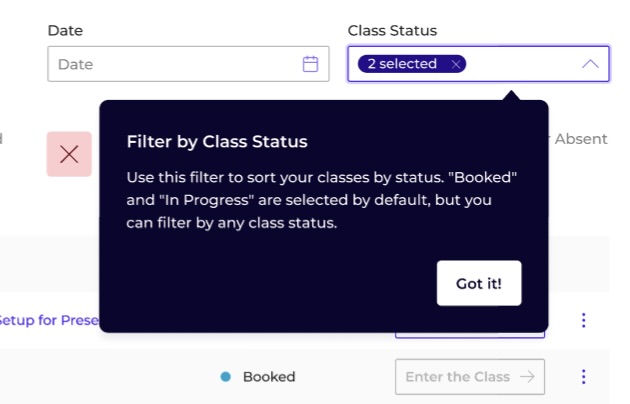The height and width of the screenshot is (404, 630).
Task: Dismiss the tooltip with Got it!
Action: tap(479, 283)
